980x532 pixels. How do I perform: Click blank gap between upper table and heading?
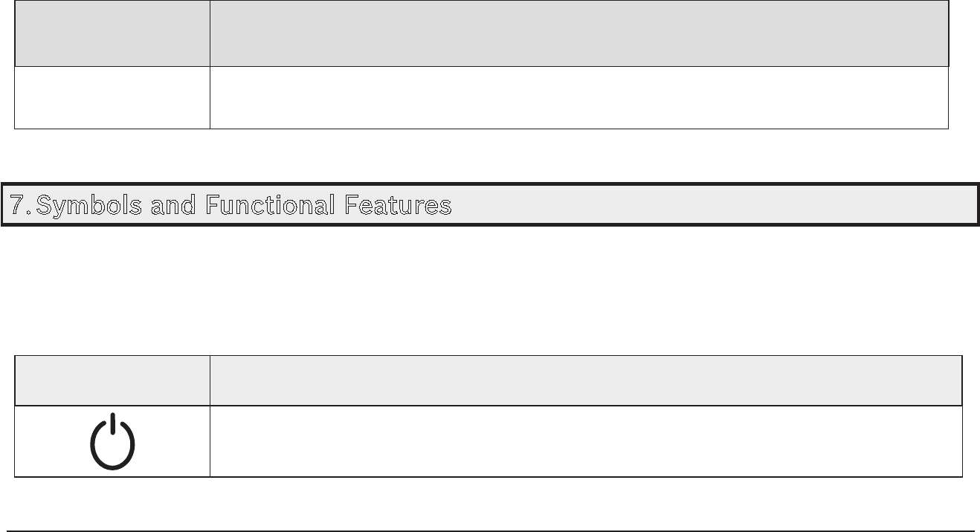point(490,156)
